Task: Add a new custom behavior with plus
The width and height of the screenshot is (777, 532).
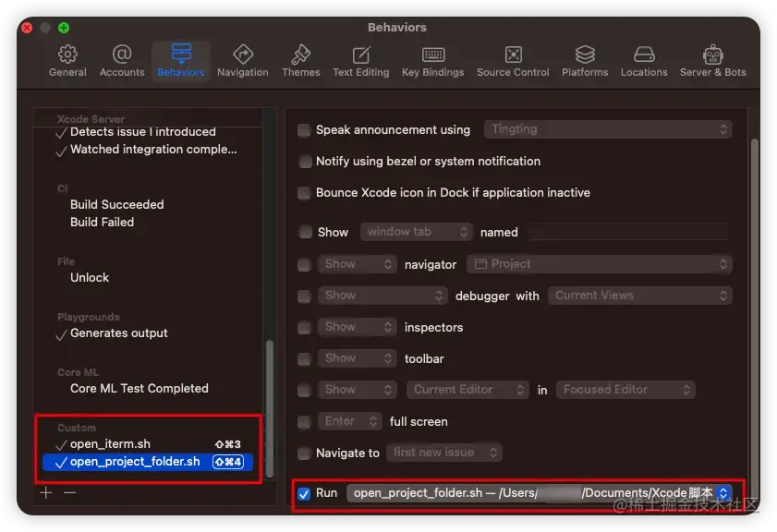Action: (x=45, y=492)
